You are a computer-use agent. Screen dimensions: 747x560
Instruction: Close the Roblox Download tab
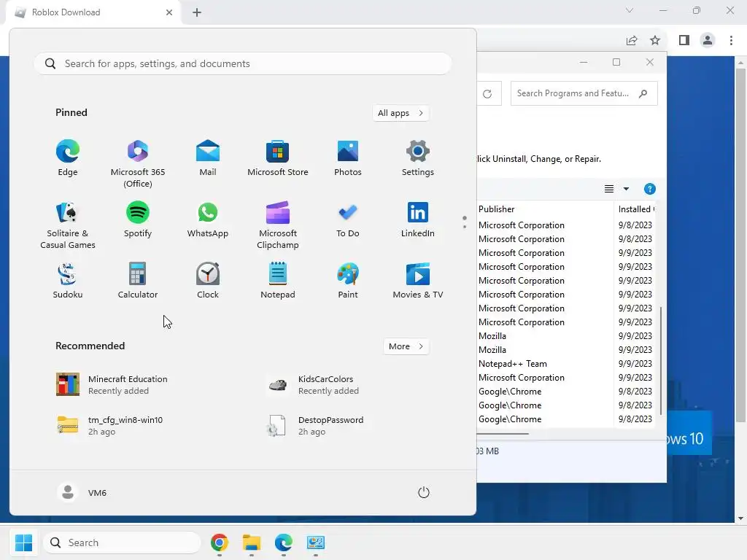click(169, 12)
